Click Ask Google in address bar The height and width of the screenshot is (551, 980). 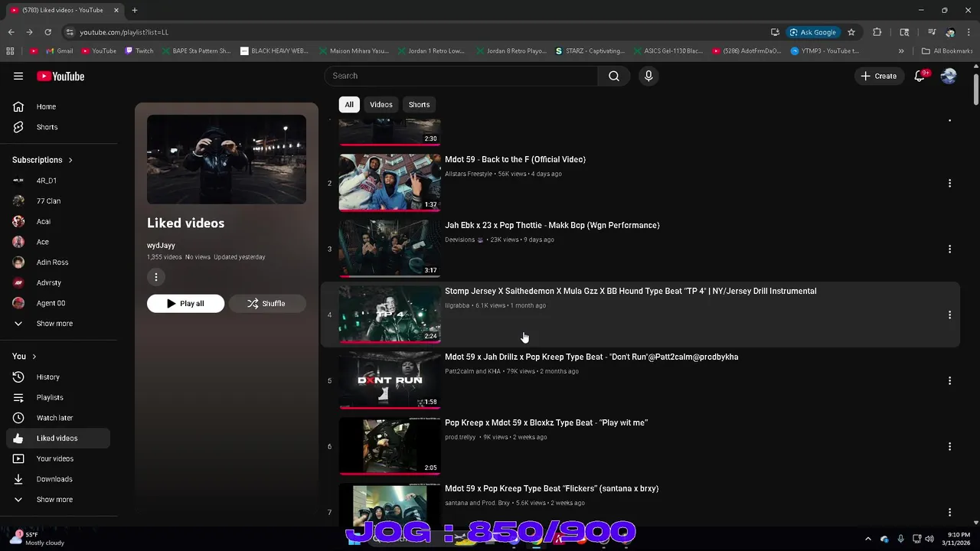(x=813, y=32)
